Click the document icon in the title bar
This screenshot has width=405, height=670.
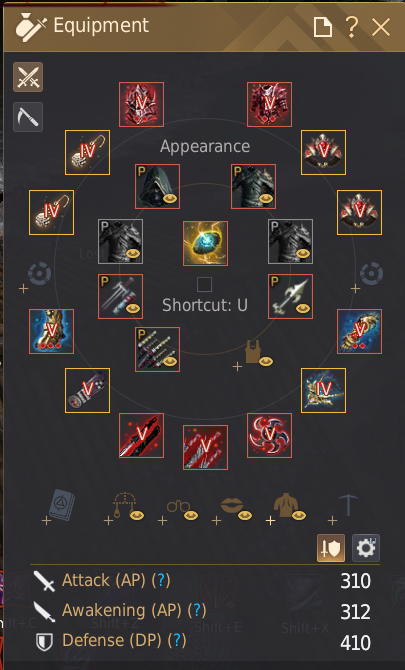pyautogui.click(x=323, y=27)
